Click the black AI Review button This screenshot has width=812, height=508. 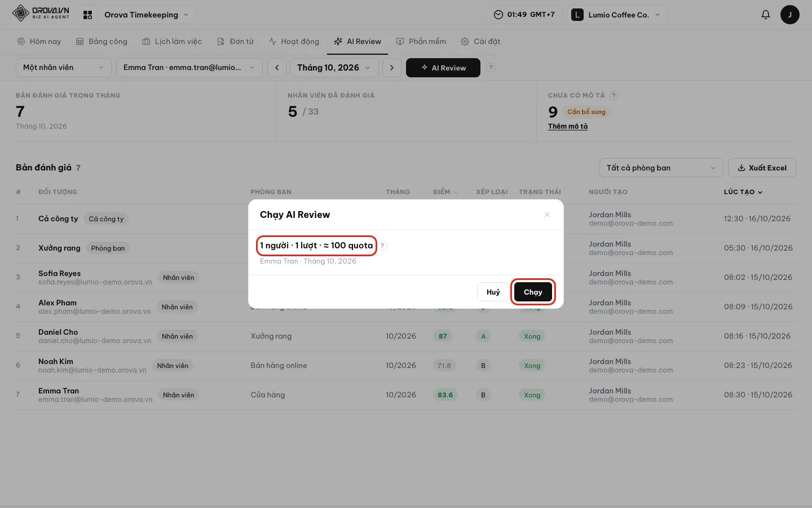pyautogui.click(x=443, y=68)
